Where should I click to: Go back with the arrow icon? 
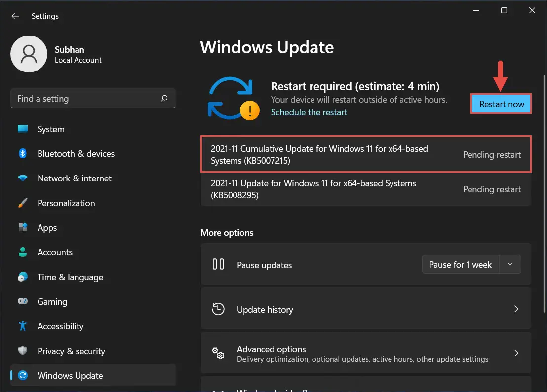pos(15,16)
